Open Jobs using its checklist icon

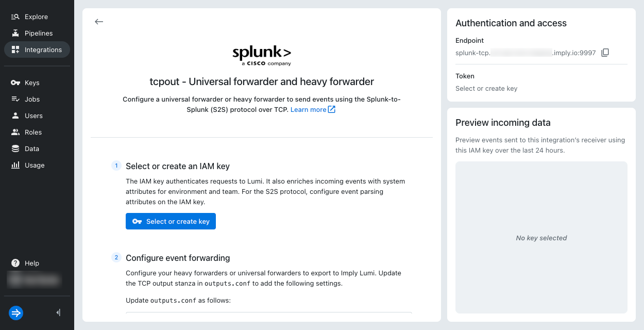(x=15, y=99)
